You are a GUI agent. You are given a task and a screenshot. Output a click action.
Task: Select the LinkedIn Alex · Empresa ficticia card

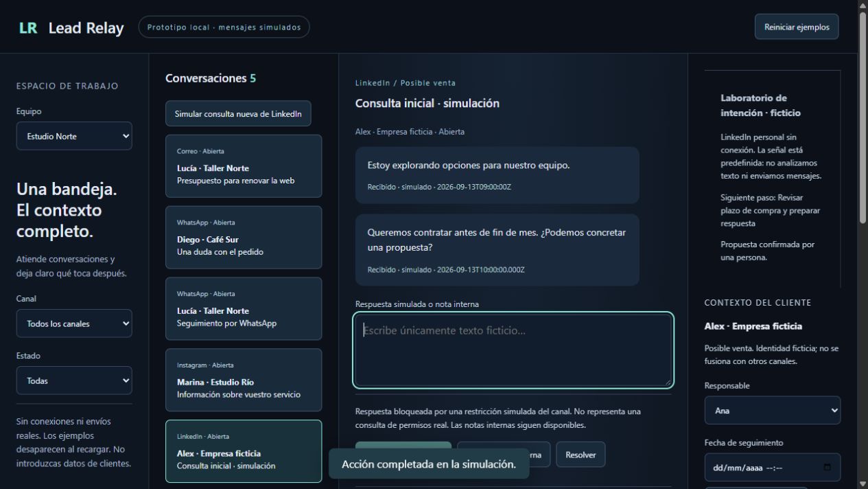(x=244, y=451)
